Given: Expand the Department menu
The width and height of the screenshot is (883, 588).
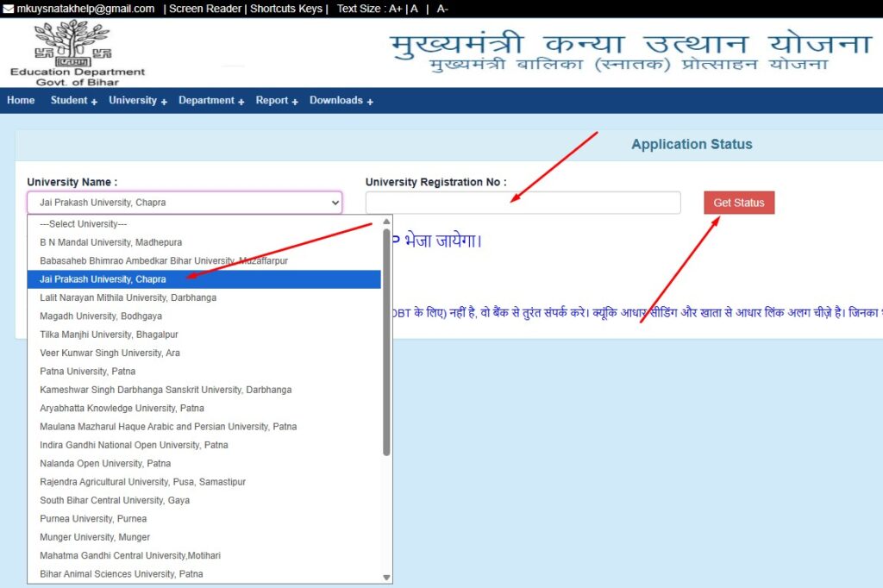Looking at the screenshot, I should (210, 101).
